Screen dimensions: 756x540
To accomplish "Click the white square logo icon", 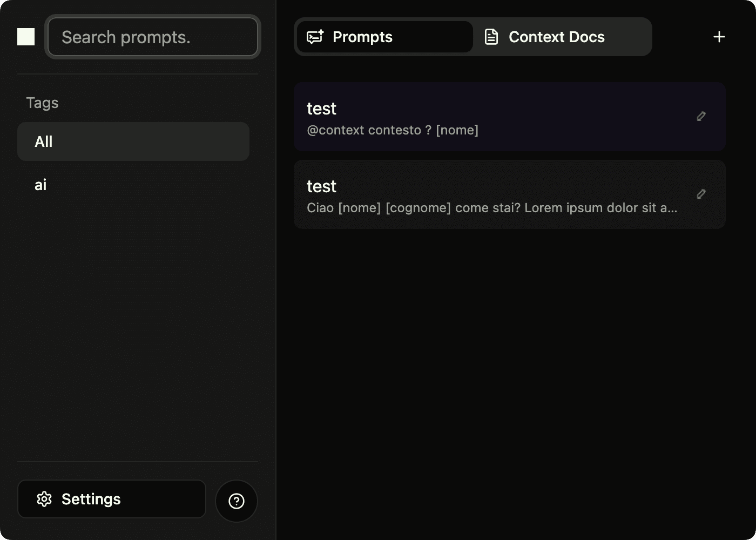I will pos(26,37).
